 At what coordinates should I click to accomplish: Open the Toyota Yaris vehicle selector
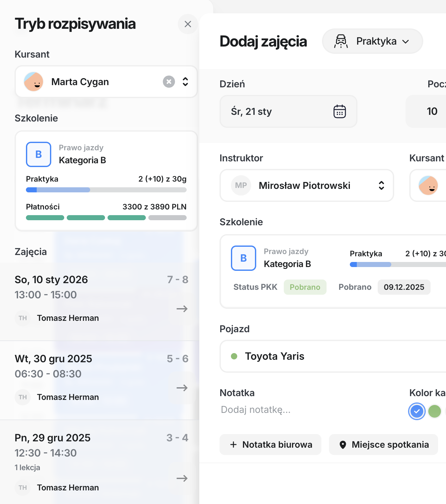[x=332, y=356]
